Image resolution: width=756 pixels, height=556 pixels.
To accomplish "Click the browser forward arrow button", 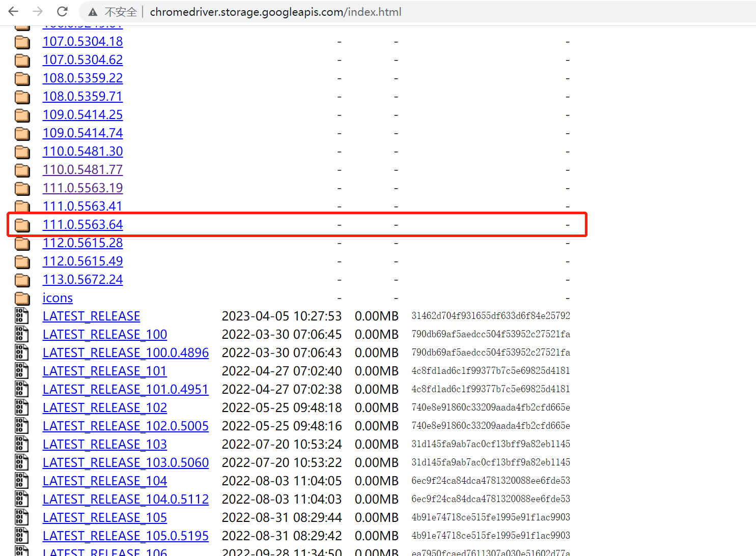I will pyautogui.click(x=38, y=11).
